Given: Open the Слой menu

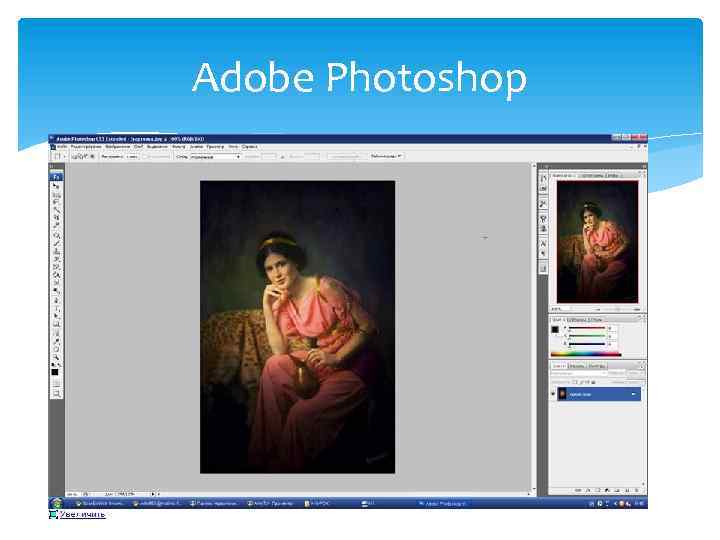Looking at the screenshot, I should tap(139, 147).
